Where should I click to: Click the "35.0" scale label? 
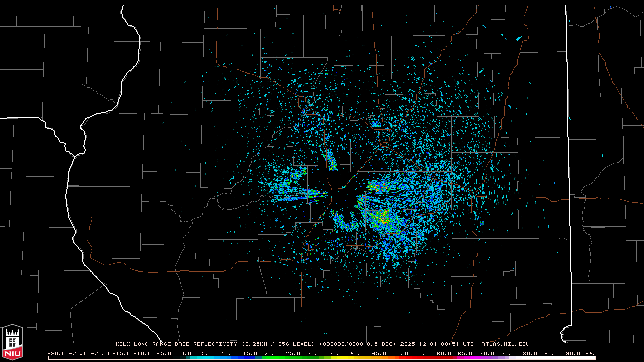336,353
